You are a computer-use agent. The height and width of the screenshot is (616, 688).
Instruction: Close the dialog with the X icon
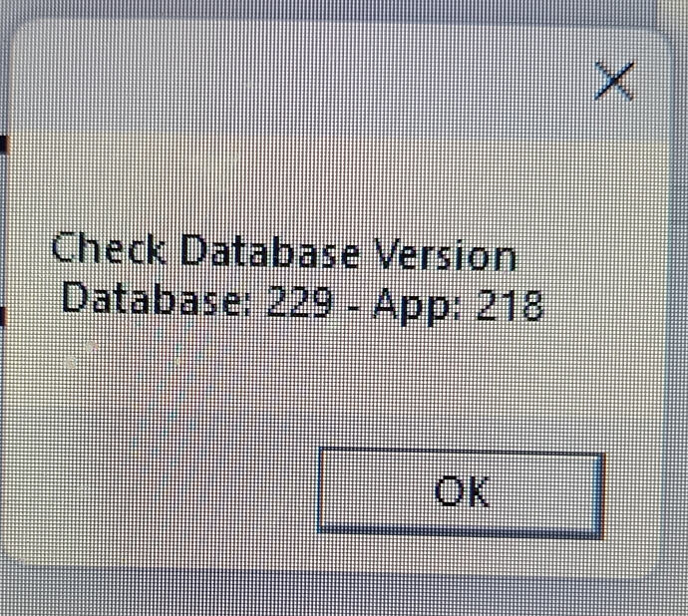pyautogui.click(x=614, y=81)
